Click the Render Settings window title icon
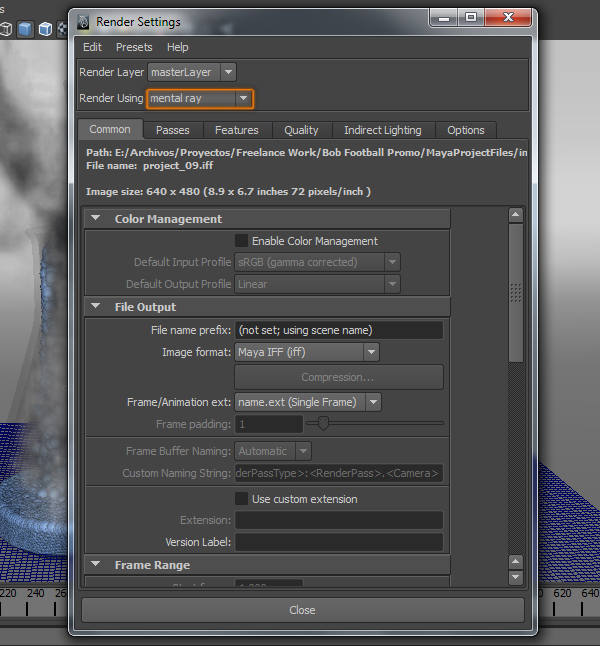The width and height of the screenshot is (600, 646). (x=83, y=20)
